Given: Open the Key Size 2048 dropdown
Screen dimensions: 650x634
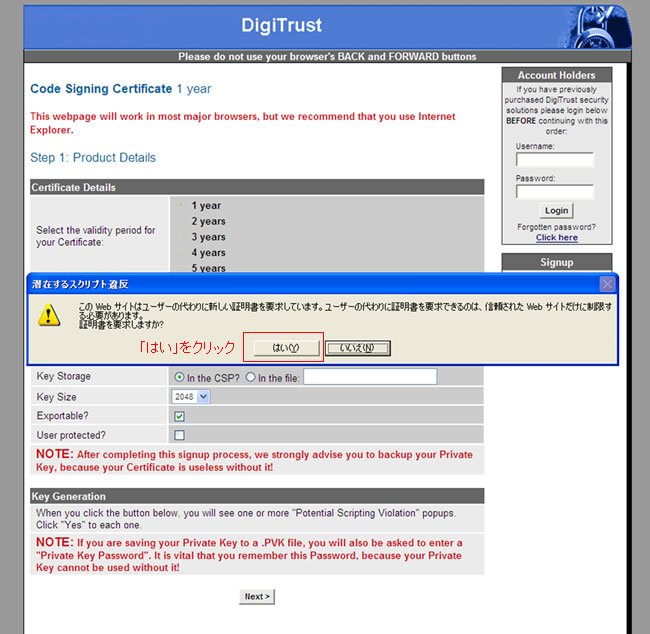Looking at the screenshot, I should tap(191, 397).
